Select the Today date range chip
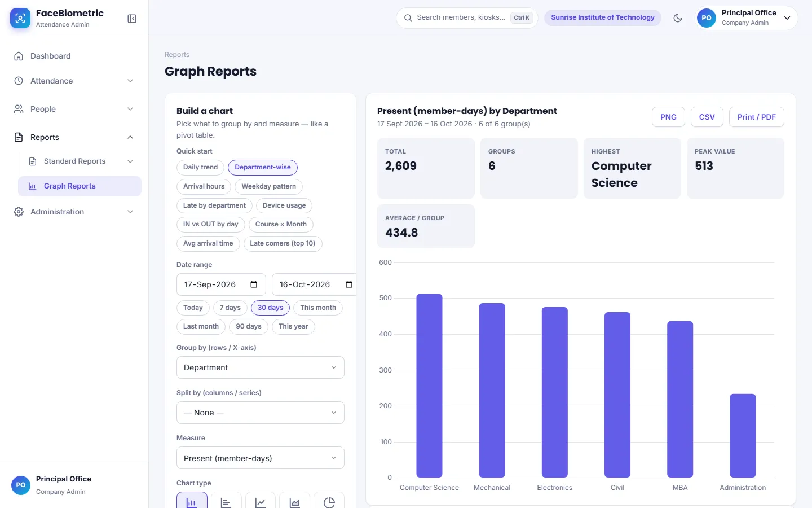 point(193,308)
